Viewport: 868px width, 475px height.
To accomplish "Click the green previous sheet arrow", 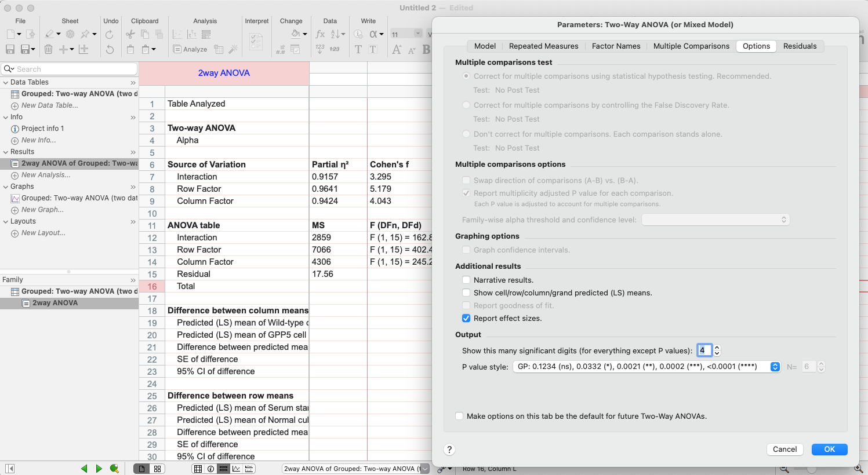I will coord(84,469).
